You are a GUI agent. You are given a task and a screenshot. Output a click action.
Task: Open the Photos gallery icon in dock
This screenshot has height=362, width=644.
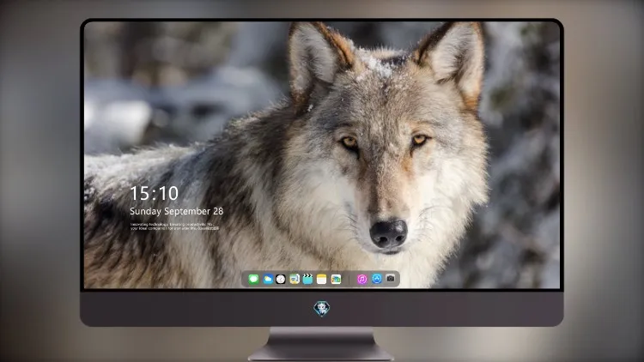pyautogui.click(x=336, y=280)
